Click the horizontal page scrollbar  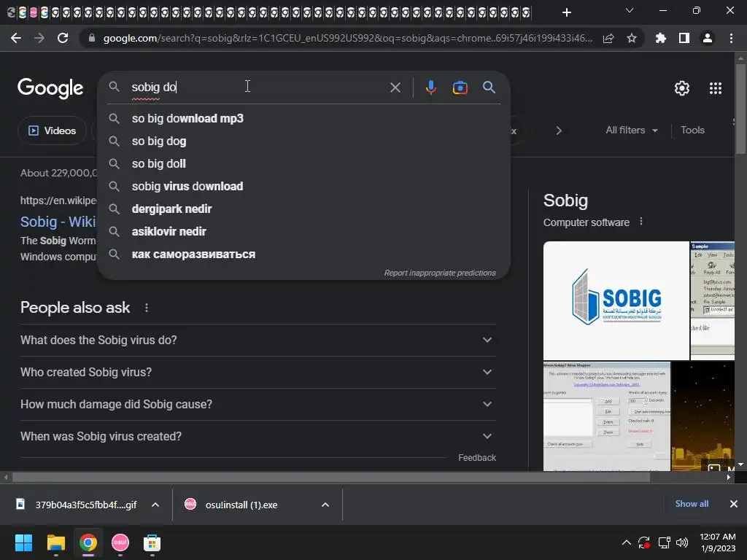[x=331, y=477]
